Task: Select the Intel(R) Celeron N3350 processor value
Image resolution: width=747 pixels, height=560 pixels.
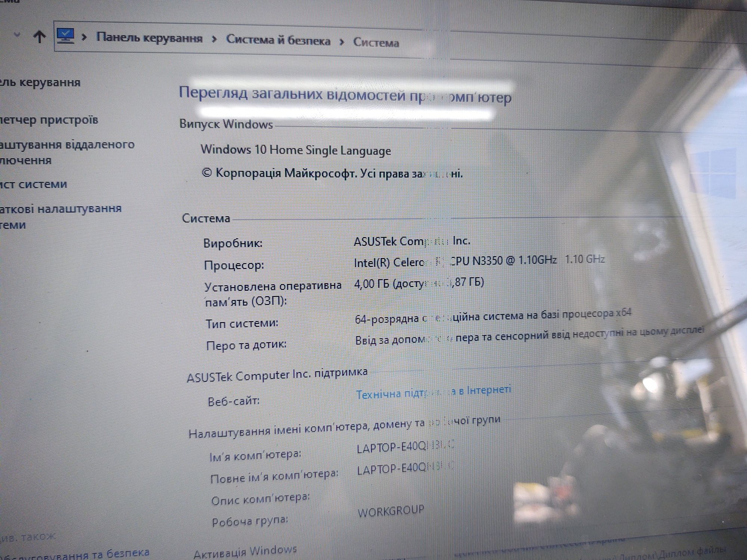Action: [x=479, y=261]
